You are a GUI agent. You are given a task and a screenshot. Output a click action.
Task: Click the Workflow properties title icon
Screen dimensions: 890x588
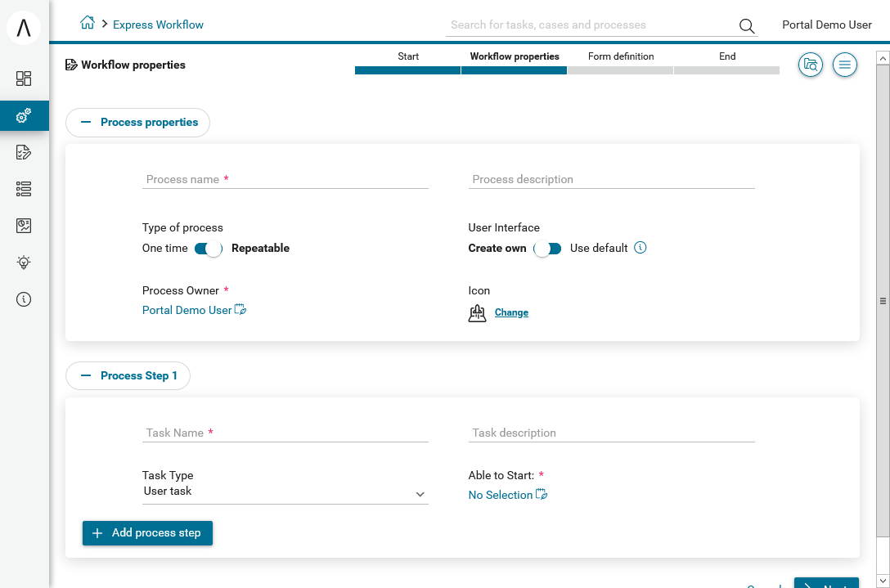(x=71, y=65)
